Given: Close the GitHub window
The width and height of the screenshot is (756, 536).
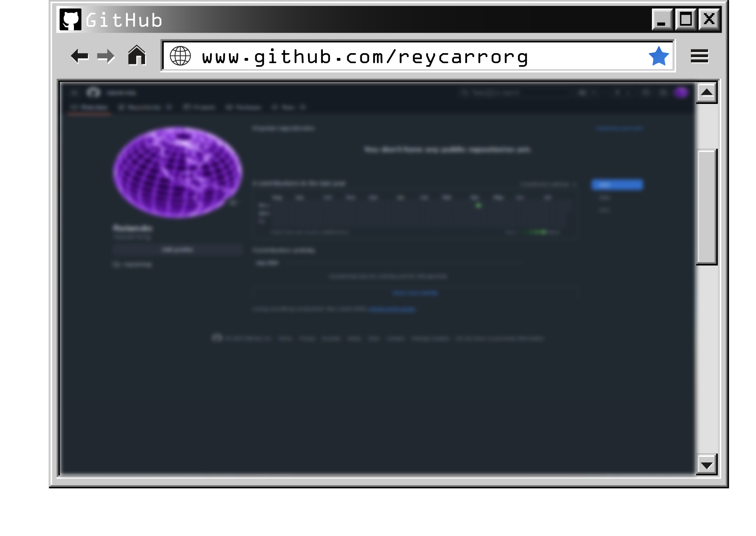Looking at the screenshot, I should (x=709, y=19).
